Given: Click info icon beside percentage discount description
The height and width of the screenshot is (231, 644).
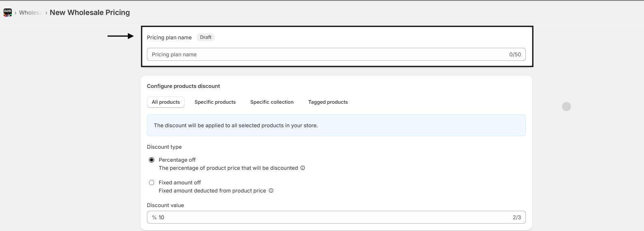Looking at the screenshot, I should (x=303, y=168).
